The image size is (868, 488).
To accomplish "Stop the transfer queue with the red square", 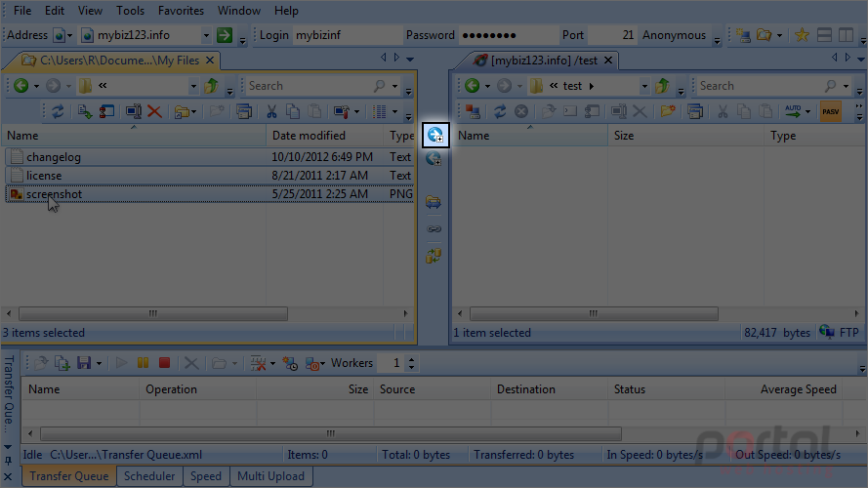I will click(164, 363).
